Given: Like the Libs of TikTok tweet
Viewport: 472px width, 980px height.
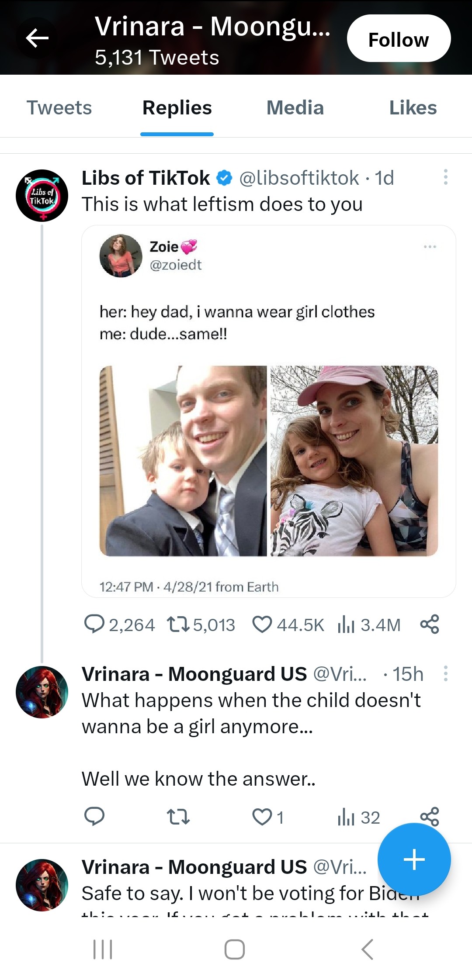Looking at the screenshot, I should point(262,624).
